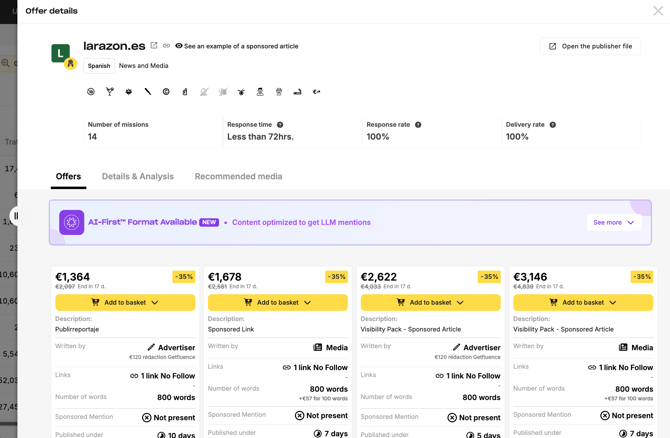Click the Spanish language tag
The image size is (670, 438).
click(99, 66)
